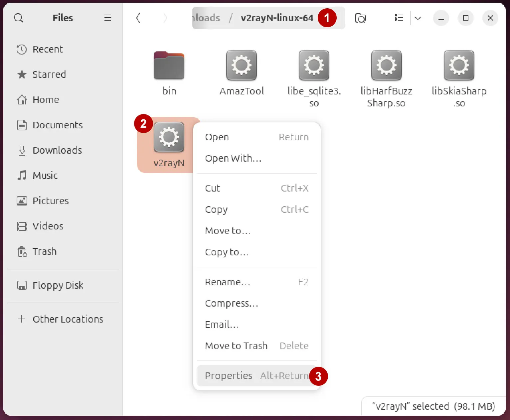Viewport: 510px width, 420px height.
Task: Select the libe_sqlite3.so file icon
Action: [x=314, y=65]
